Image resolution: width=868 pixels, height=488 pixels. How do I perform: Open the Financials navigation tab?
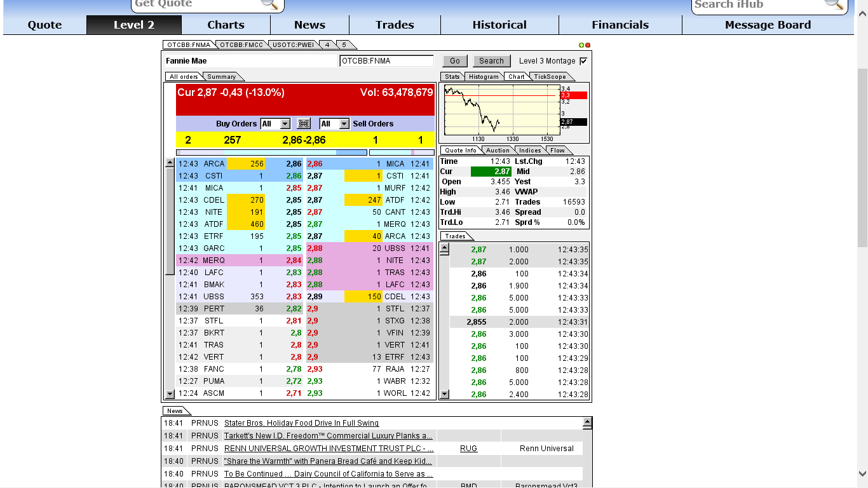pos(620,25)
